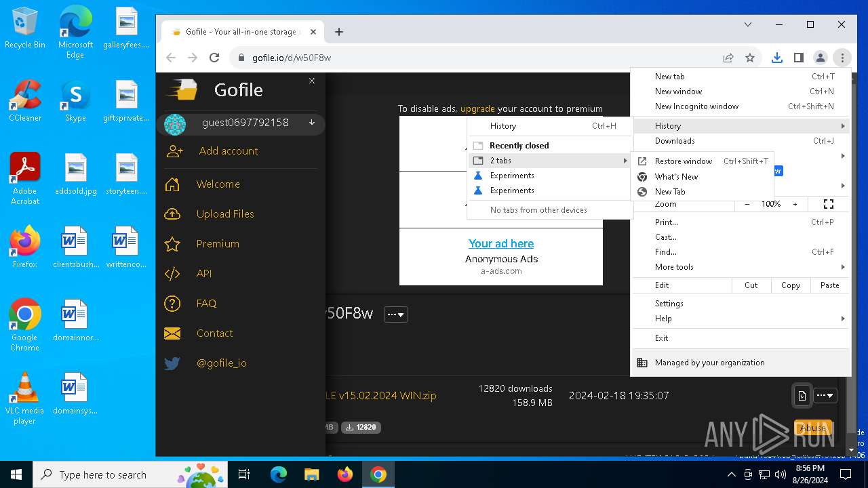The height and width of the screenshot is (488, 868).
Task: Click the Twitter bird icon
Action: click(x=172, y=363)
